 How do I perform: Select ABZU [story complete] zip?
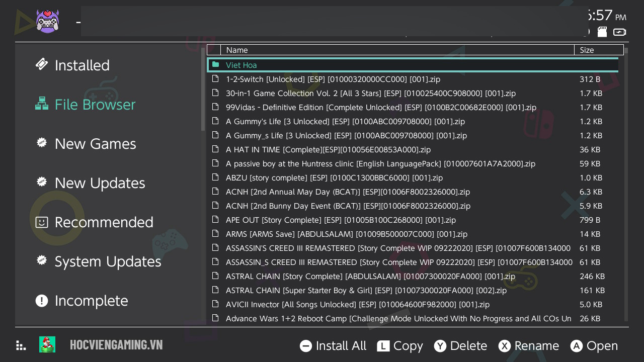[413, 177]
